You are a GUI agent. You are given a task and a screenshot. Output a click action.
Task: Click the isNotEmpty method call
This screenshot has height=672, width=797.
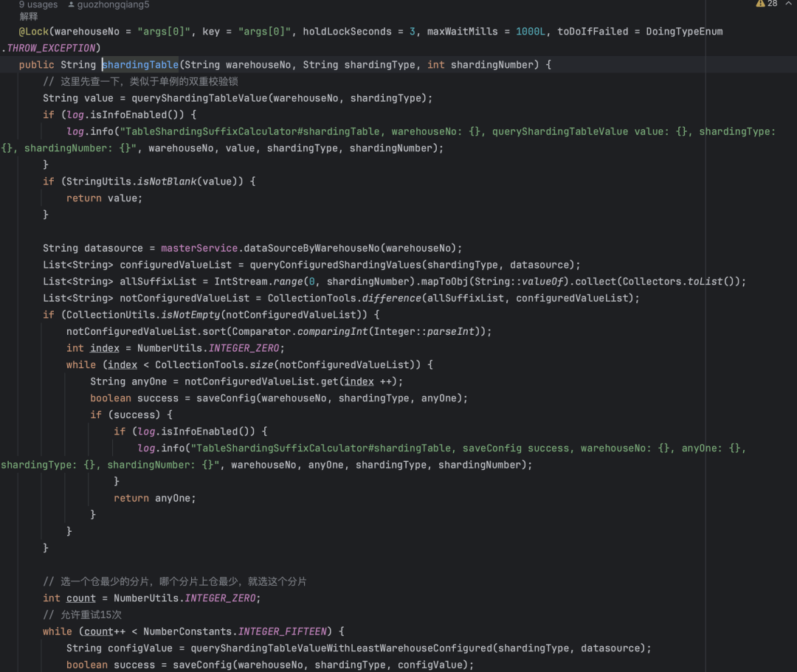click(x=190, y=315)
